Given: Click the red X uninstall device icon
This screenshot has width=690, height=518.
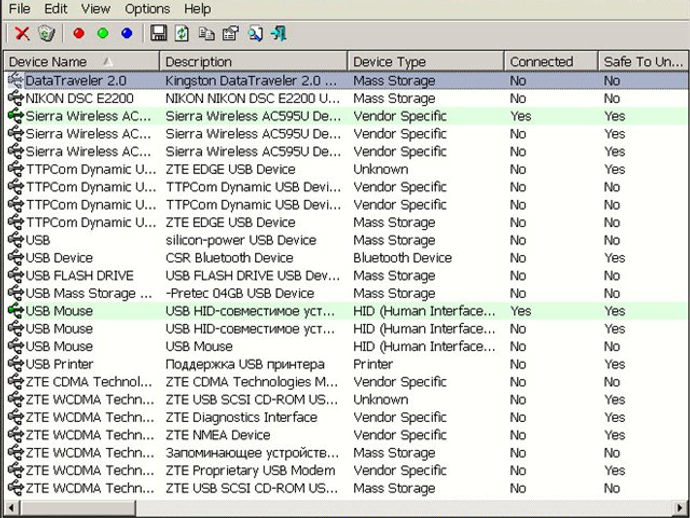Looking at the screenshot, I should tap(22, 33).
